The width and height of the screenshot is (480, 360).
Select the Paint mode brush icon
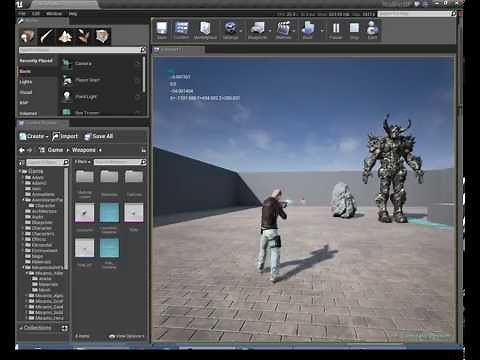pos(46,37)
